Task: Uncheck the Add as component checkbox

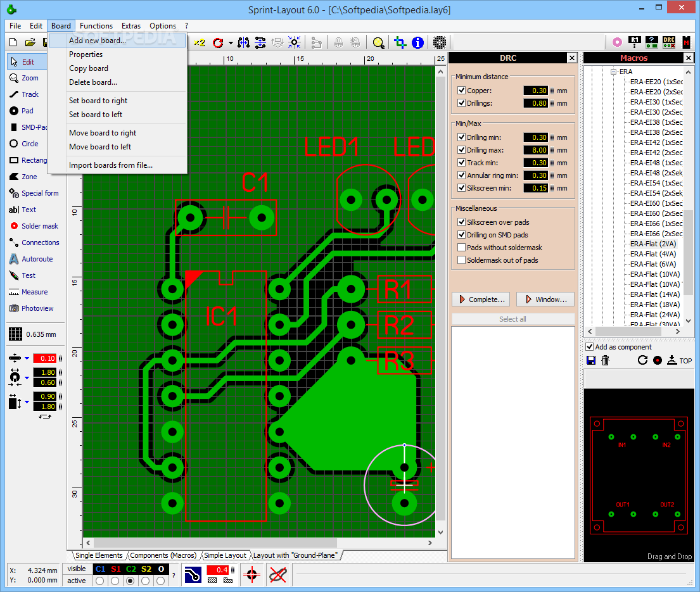Action: pyautogui.click(x=590, y=347)
